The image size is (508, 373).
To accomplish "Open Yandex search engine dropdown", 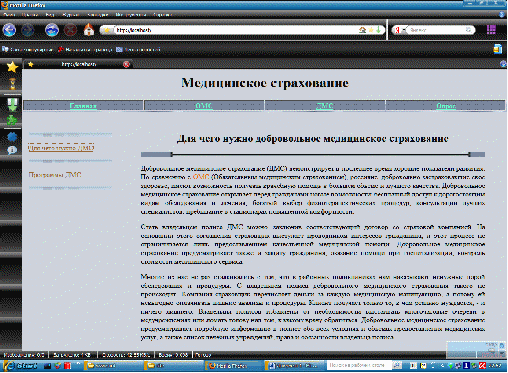I will pyautogui.click(x=400, y=30).
